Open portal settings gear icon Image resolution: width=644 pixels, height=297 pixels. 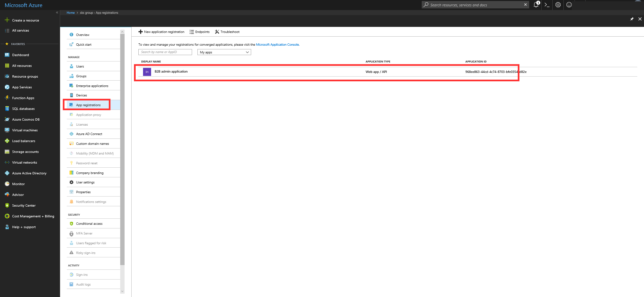(x=558, y=5)
